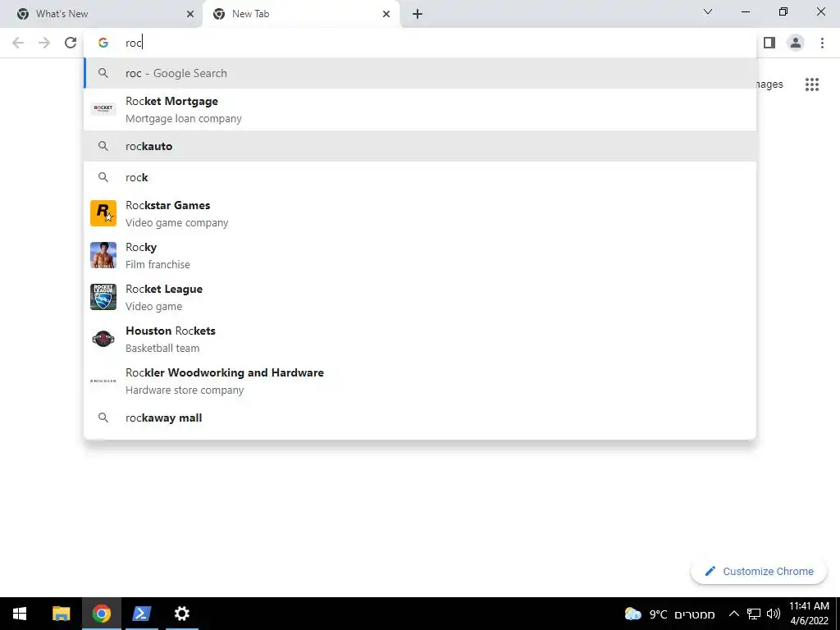Click the address bar containing 'roc'
The height and width of the screenshot is (630, 840).
click(420, 43)
